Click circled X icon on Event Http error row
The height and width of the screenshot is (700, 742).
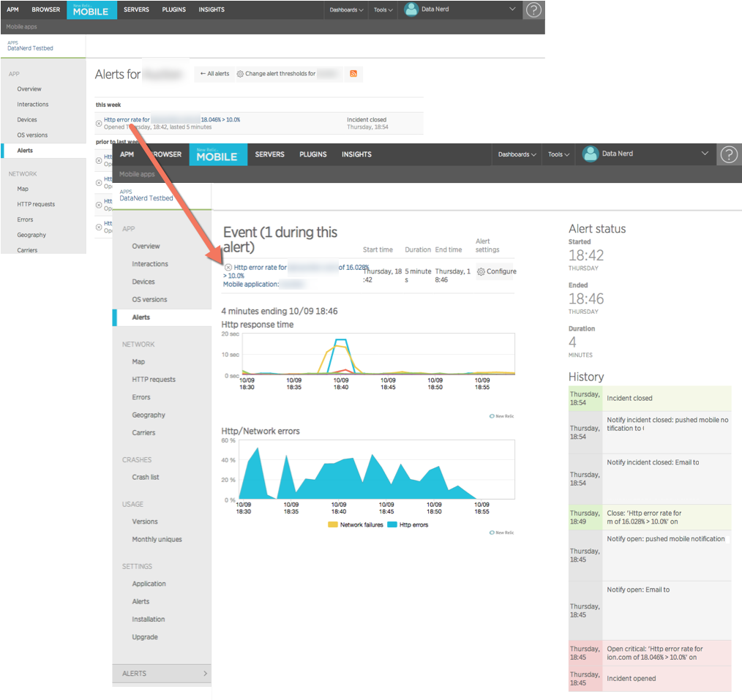(x=228, y=267)
